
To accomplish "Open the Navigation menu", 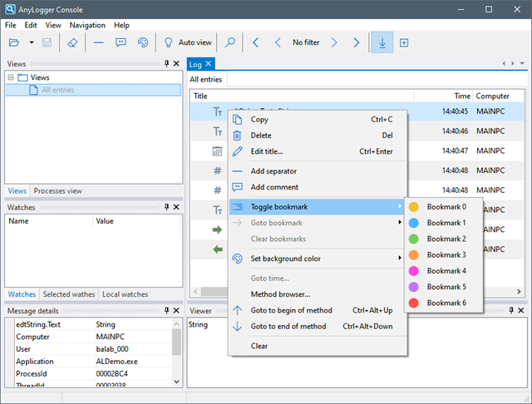I will click(x=87, y=26).
